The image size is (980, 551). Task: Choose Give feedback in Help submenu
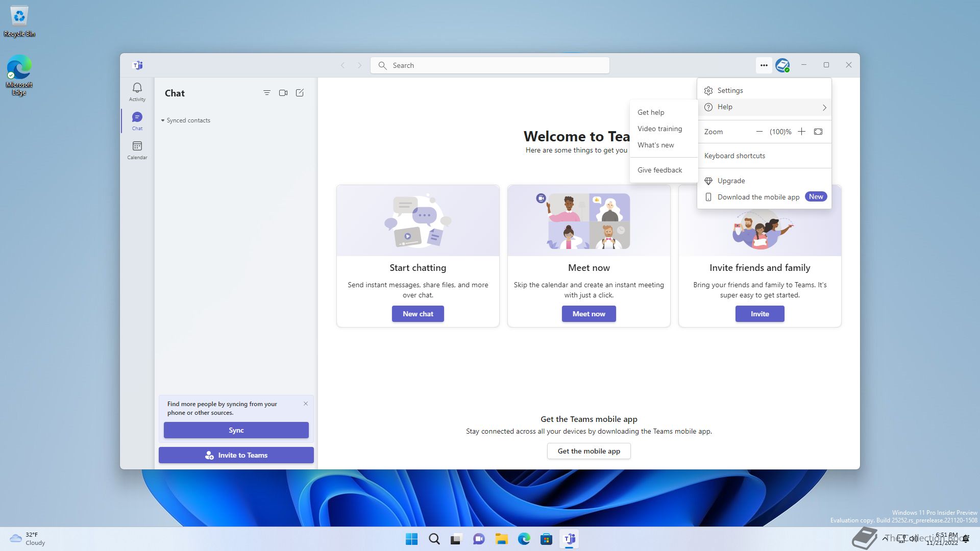(x=659, y=170)
